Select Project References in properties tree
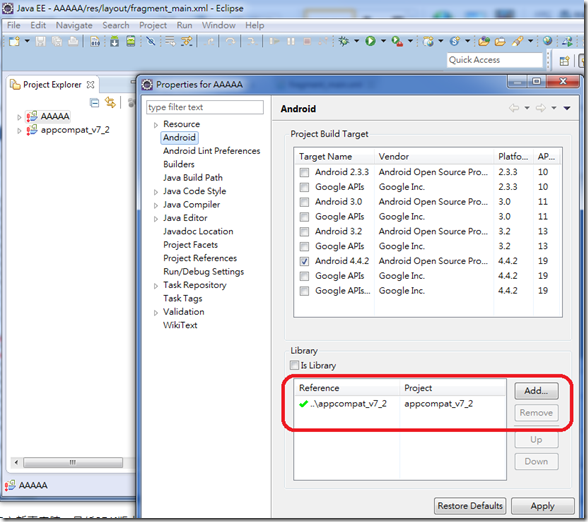Screen dimensions: 588x522 pyautogui.click(x=200, y=258)
